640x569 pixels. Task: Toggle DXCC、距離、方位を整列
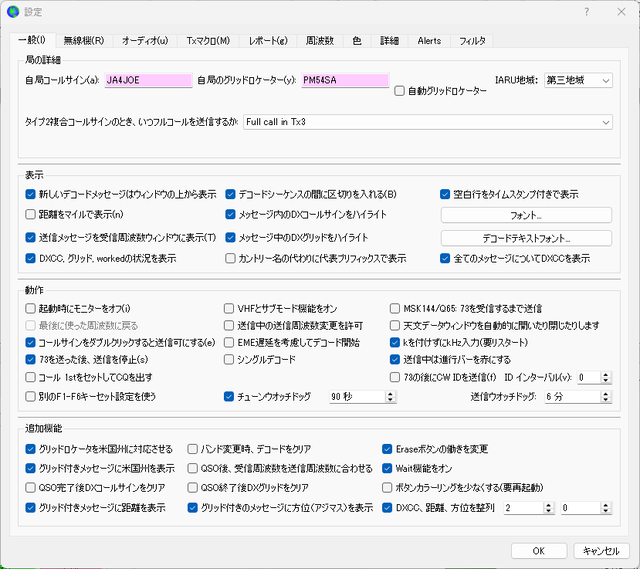(387, 508)
